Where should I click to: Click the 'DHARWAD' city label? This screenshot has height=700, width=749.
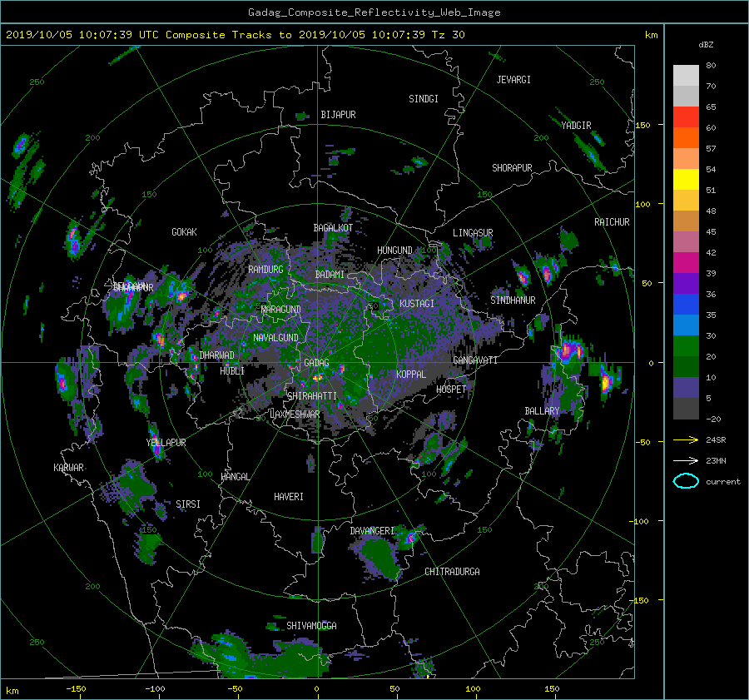click(217, 355)
